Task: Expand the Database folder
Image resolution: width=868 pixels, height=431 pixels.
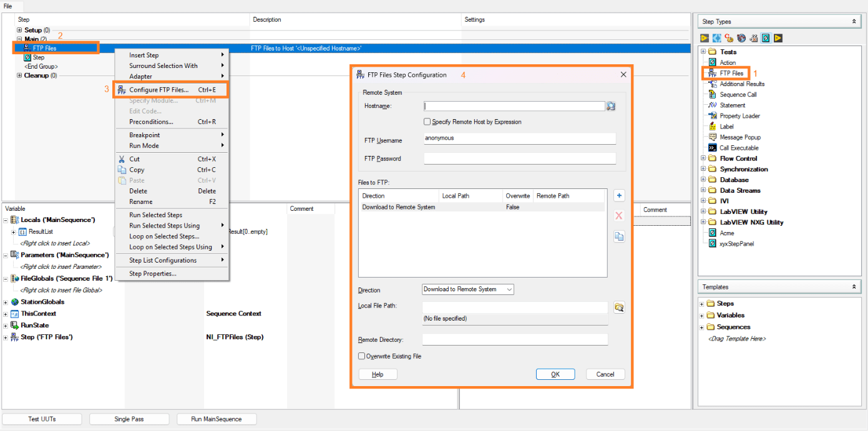Action: (x=704, y=180)
